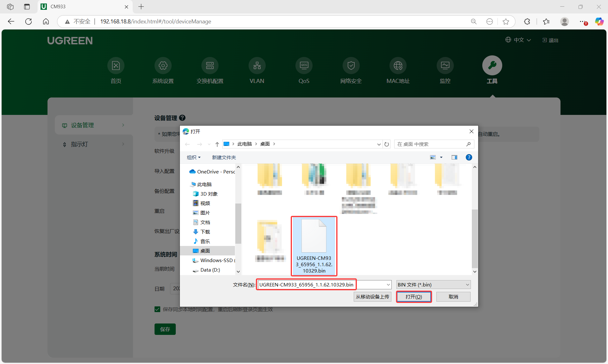This screenshot has width=608, height=364.
Task: Click the 设备管理 help question icon
Action: pos(182,118)
